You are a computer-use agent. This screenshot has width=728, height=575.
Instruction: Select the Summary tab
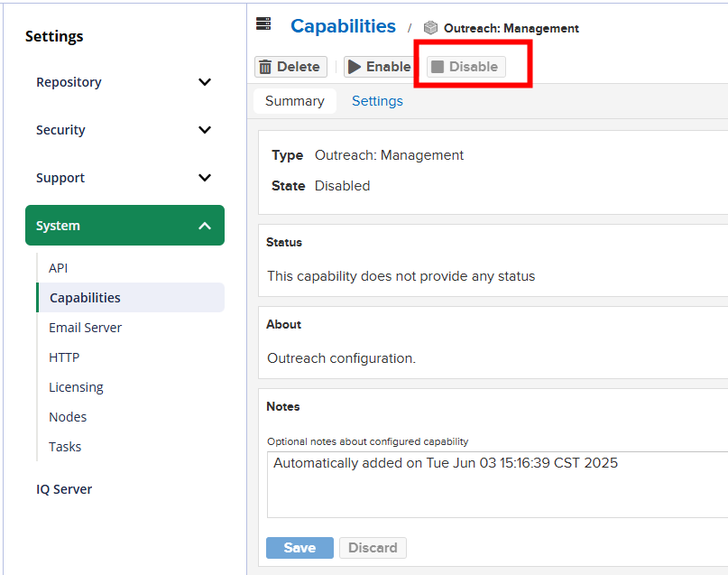pos(294,101)
